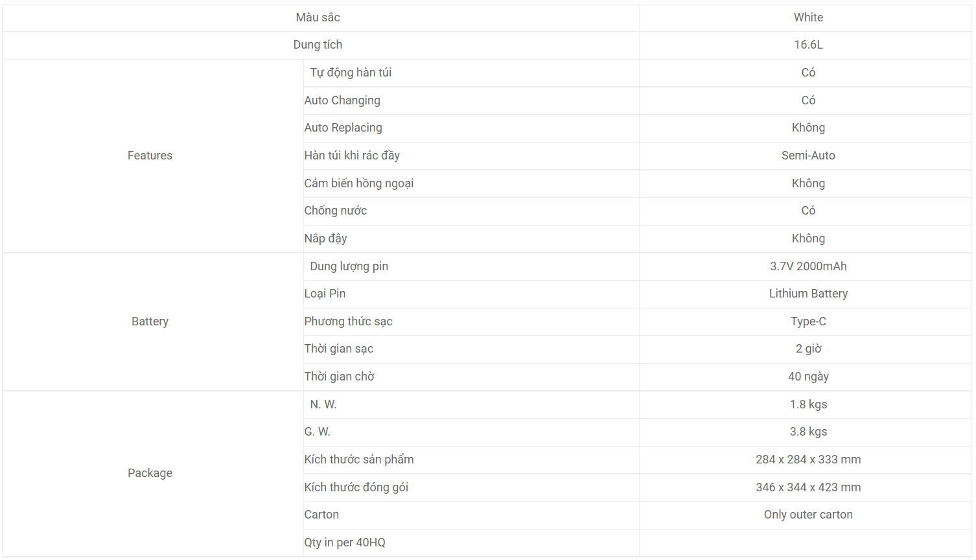Select the 16.6L capacity value

point(808,45)
